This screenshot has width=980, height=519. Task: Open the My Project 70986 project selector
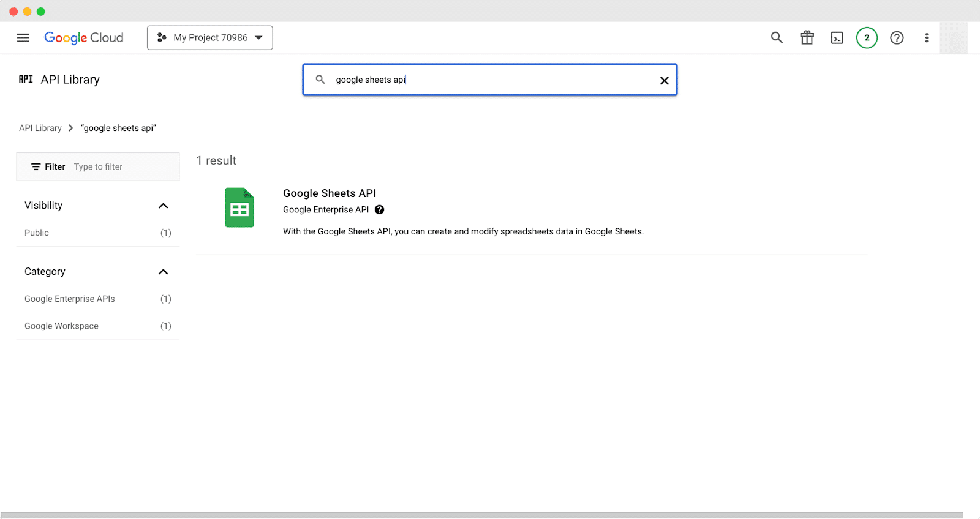click(x=210, y=38)
